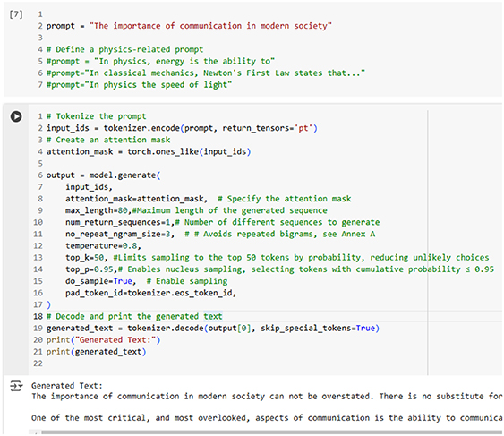Image resolution: width=504 pixels, height=436 pixels.
Task: Click the output line 'can not be overstated'
Action: [267, 397]
